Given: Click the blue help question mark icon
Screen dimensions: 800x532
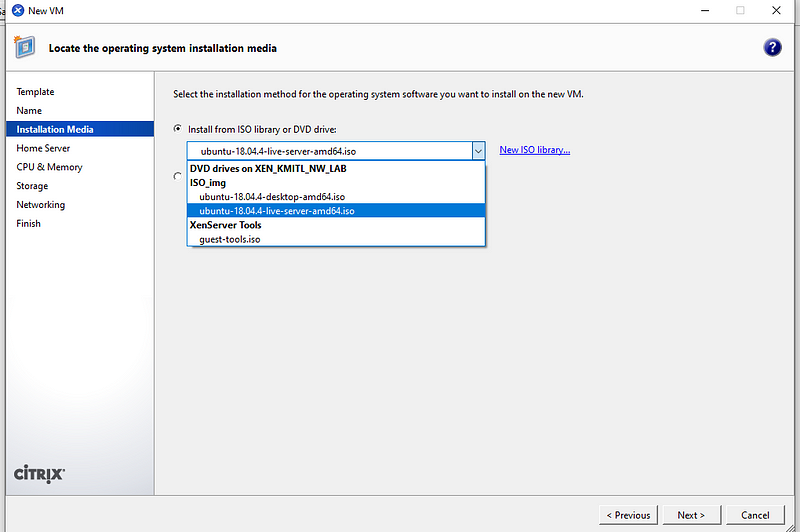Looking at the screenshot, I should click(772, 47).
